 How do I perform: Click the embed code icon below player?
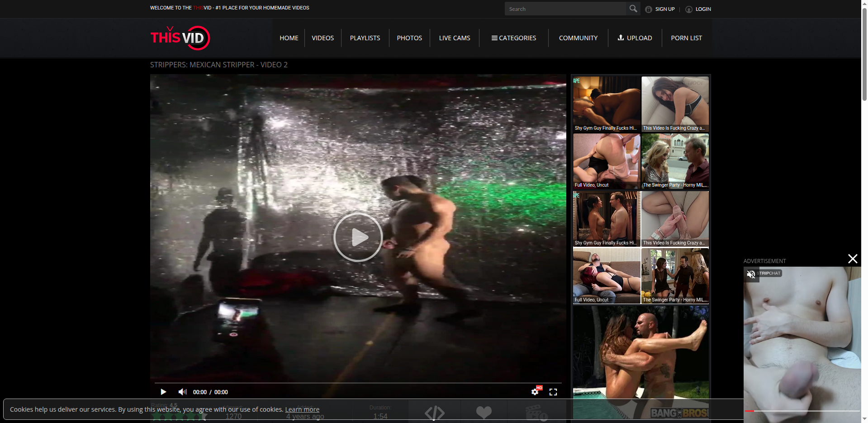click(435, 413)
